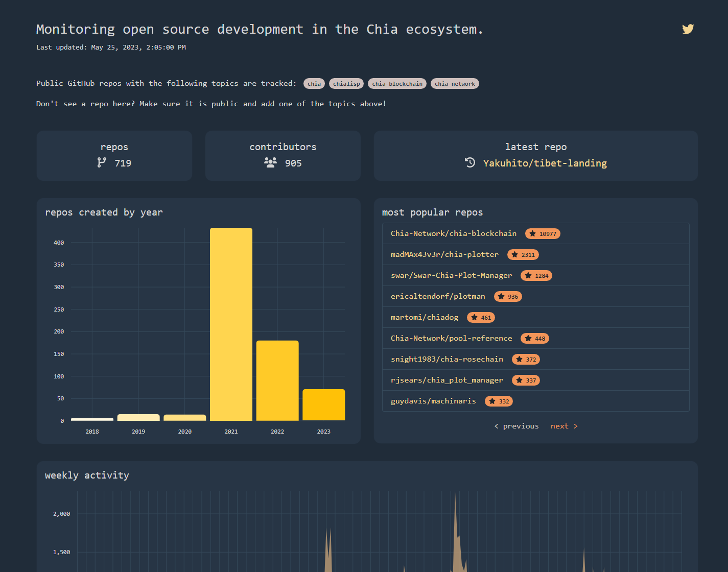
Task: Go to next page of popular repos
Action: pos(564,426)
